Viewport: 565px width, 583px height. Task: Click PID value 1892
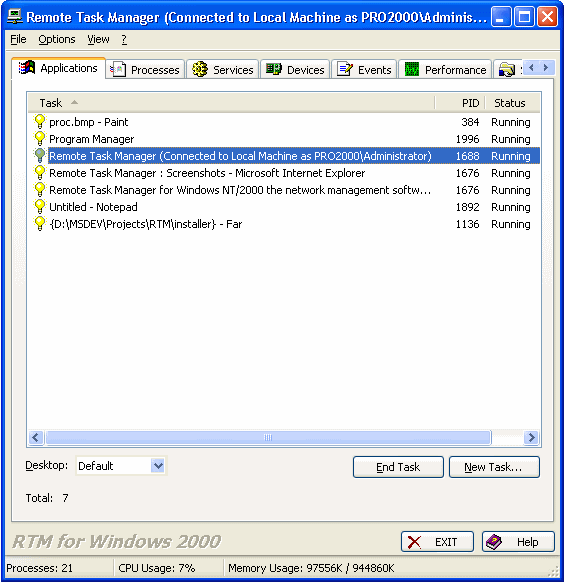click(468, 207)
